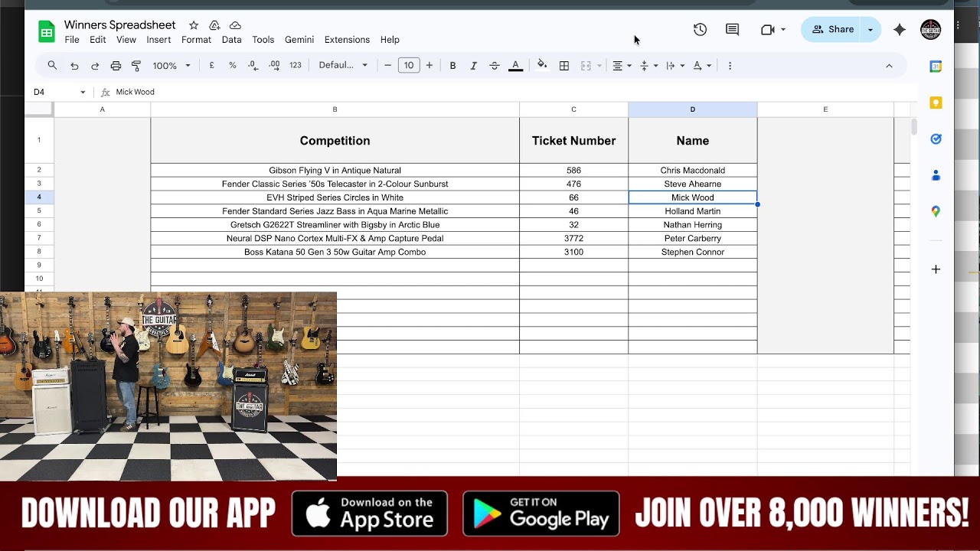Search the menus with magnifier icon

point(52,66)
